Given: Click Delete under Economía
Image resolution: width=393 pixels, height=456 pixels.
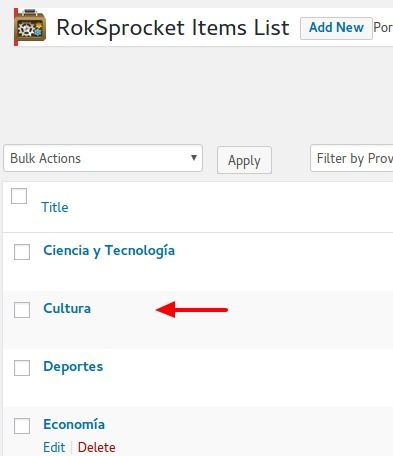Looking at the screenshot, I should pos(97,447).
